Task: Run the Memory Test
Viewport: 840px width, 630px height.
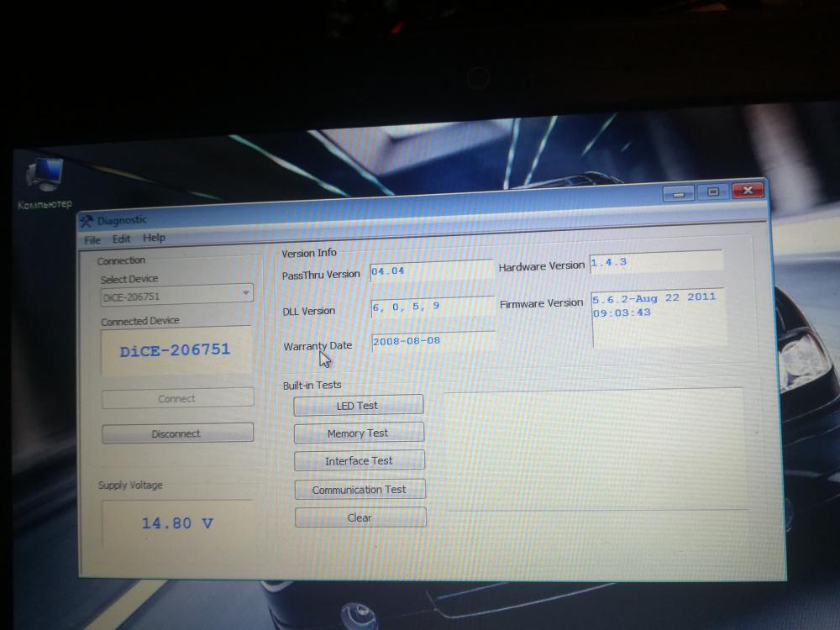Action: tap(359, 433)
